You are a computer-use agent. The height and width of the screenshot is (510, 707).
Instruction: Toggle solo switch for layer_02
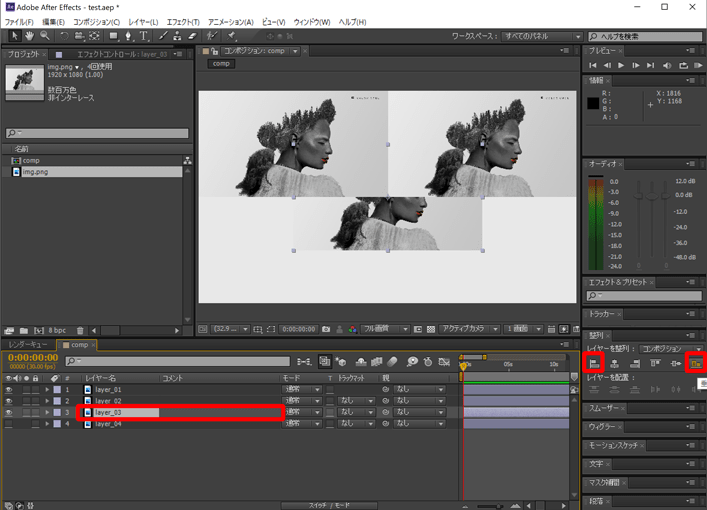pos(27,401)
